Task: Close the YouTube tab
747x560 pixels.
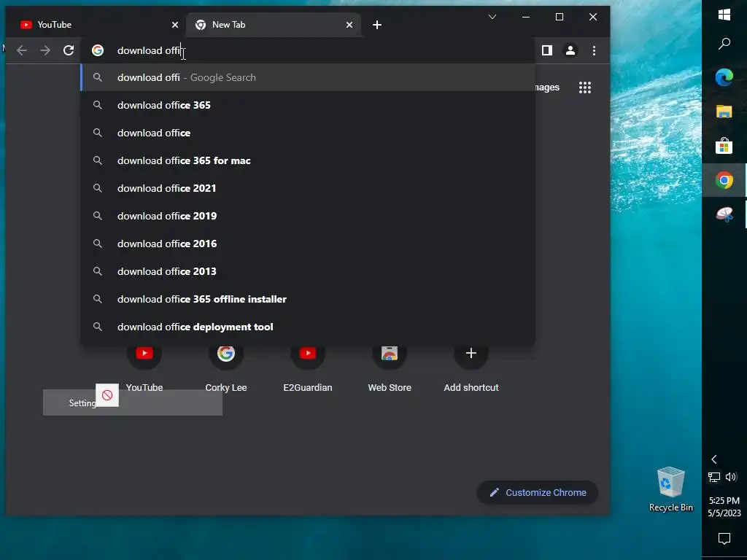Action: [175, 25]
